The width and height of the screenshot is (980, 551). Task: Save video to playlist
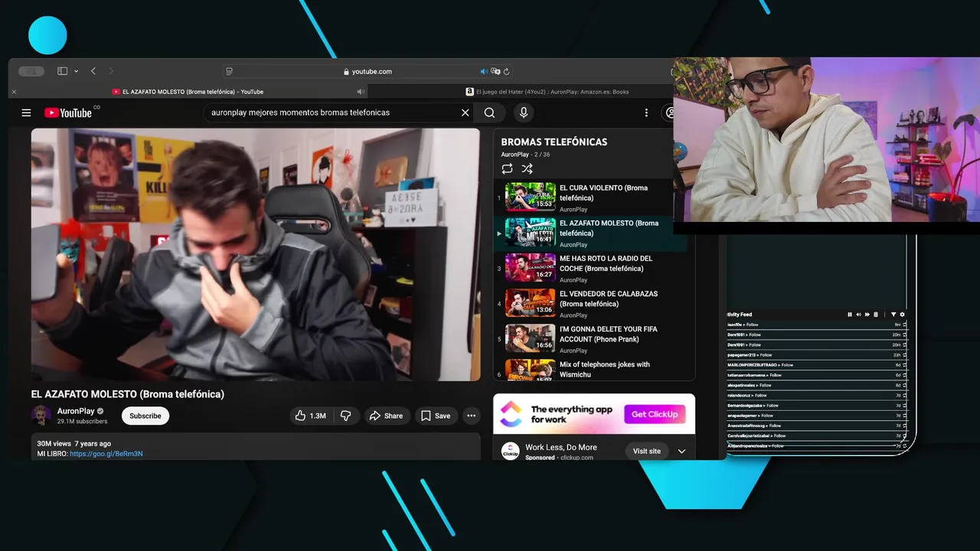click(436, 416)
